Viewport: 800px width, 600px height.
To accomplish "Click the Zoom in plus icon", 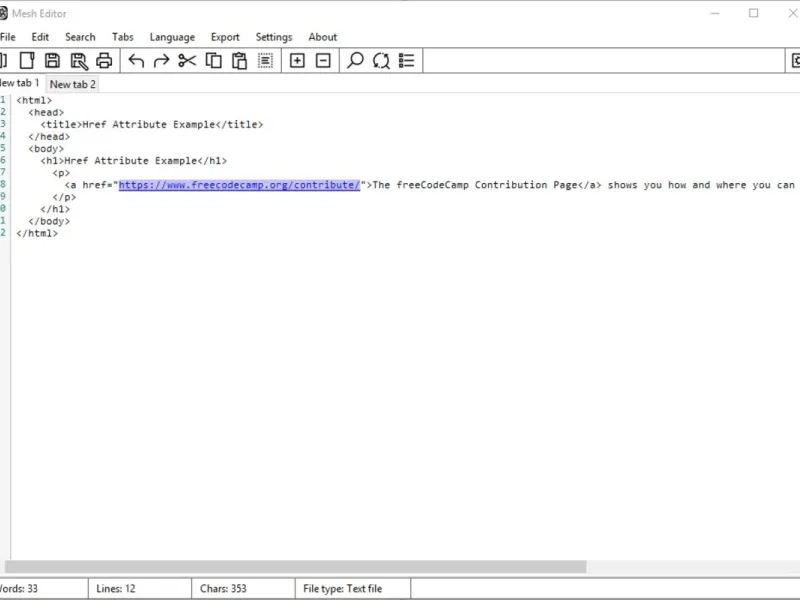I will (297, 61).
